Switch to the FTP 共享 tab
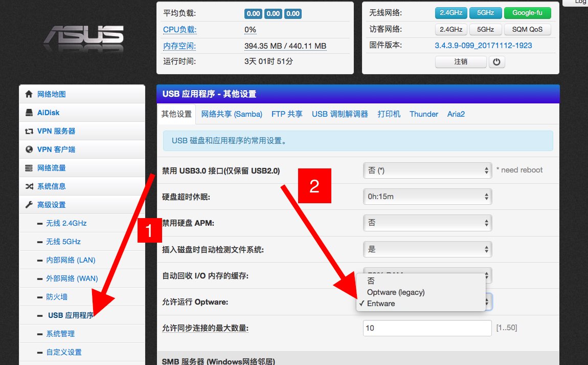588x365 pixels. [x=287, y=114]
